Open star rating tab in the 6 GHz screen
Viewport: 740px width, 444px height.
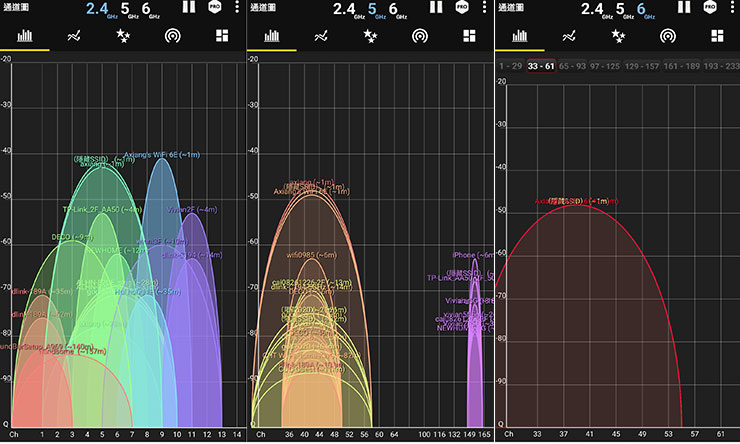point(618,36)
